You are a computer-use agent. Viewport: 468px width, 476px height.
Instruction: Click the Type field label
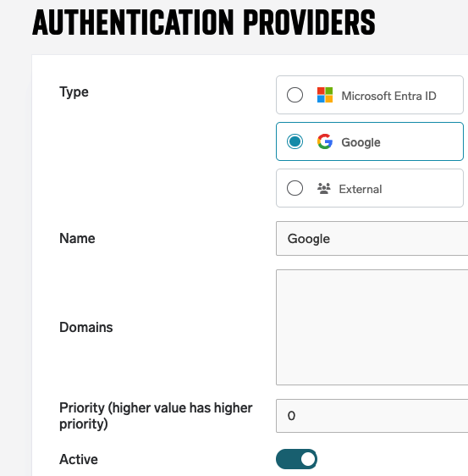(74, 92)
